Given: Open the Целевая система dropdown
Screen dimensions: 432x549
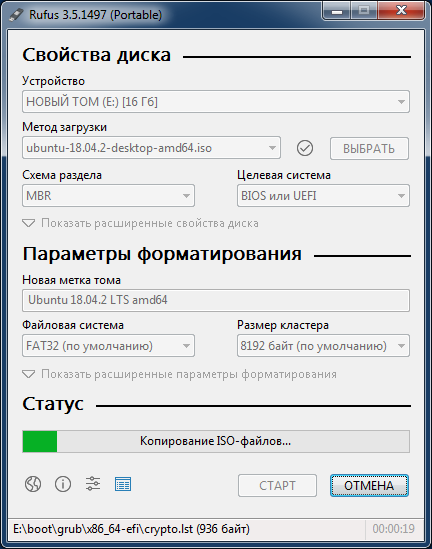Looking at the screenshot, I should [323, 195].
